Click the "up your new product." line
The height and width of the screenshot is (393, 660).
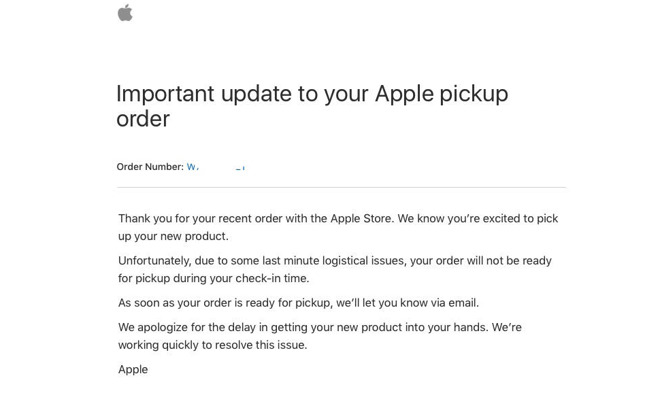[173, 236]
